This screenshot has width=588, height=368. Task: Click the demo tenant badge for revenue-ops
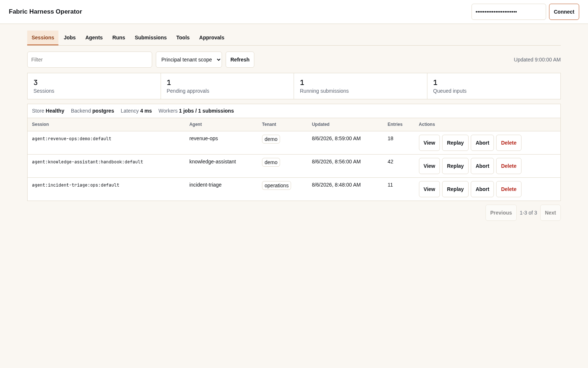pos(271,139)
